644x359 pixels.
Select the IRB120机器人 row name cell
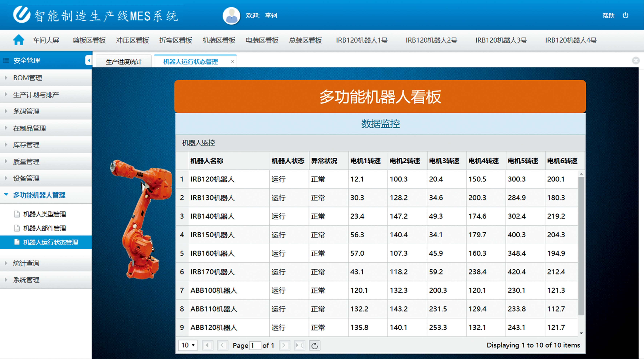coord(229,179)
